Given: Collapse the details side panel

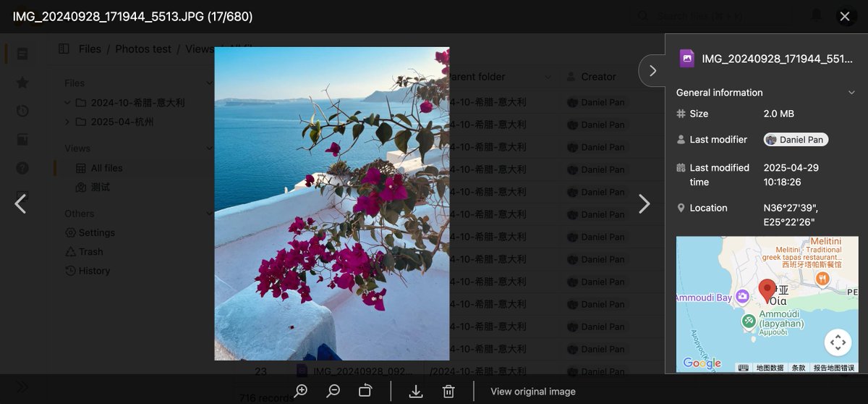Looking at the screenshot, I should (652, 70).
